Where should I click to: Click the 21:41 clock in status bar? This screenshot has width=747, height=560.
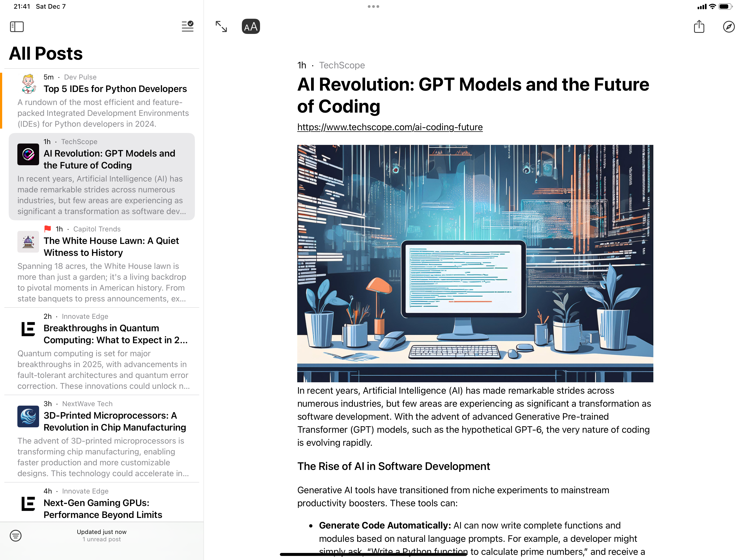point(22,7)
